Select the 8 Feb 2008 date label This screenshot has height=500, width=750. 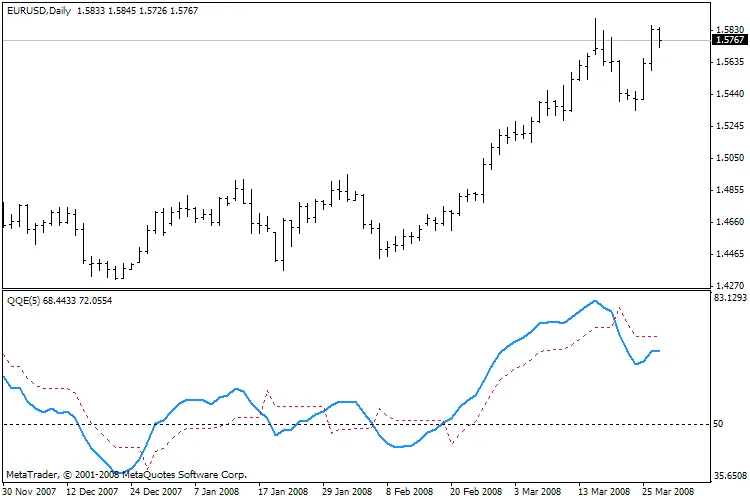click(x=410, y=492)
